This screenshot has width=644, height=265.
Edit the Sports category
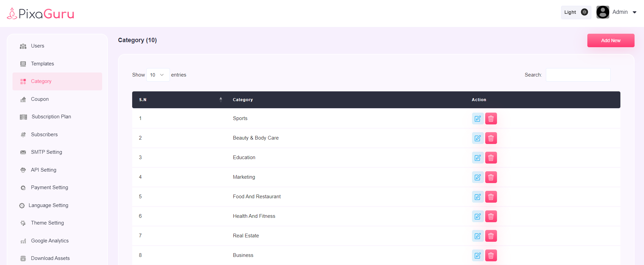[x=478, y=119]
